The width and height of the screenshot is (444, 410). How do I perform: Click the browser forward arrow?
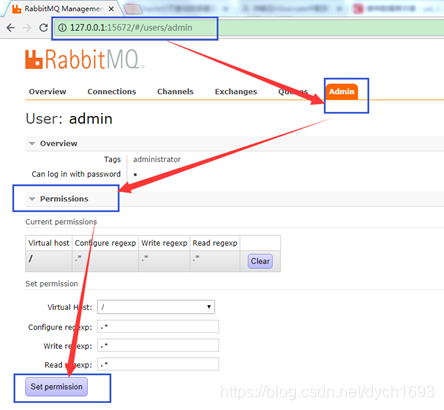[x=27, y=28]
